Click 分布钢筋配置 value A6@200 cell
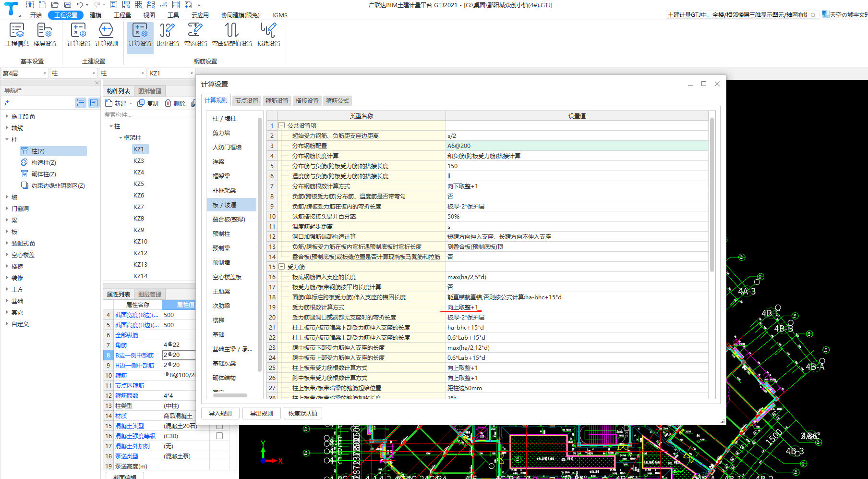868x479 pixels. tap(577, 146)
